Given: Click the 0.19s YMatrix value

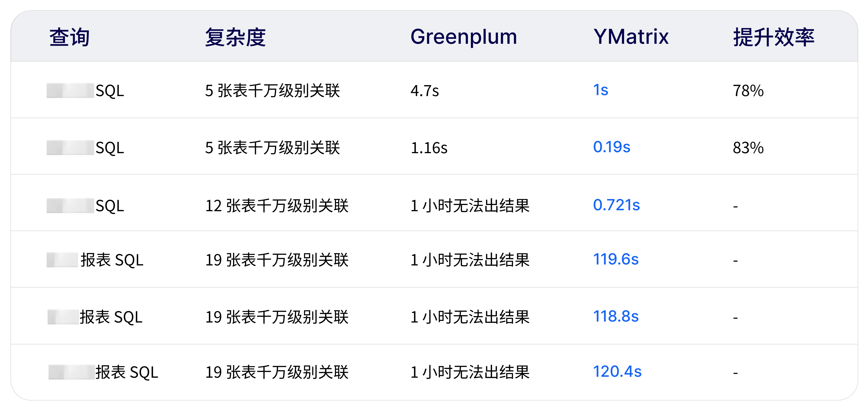Looking at the screenshot, I should coord(612,147).
